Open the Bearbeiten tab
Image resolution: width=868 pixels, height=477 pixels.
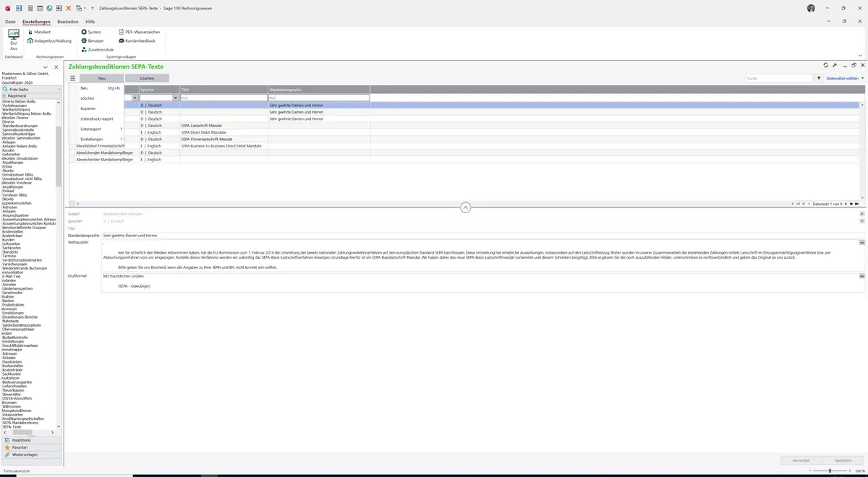click(x=68, y=22)
